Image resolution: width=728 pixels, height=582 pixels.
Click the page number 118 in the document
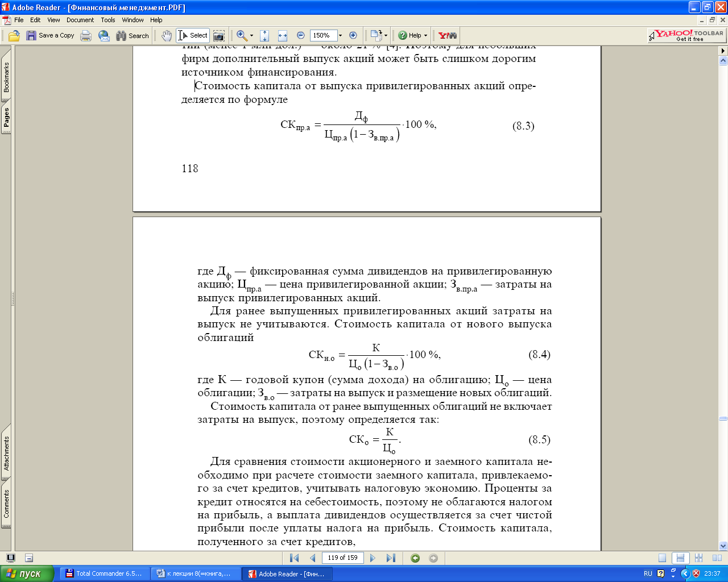(x=190, y=168)
